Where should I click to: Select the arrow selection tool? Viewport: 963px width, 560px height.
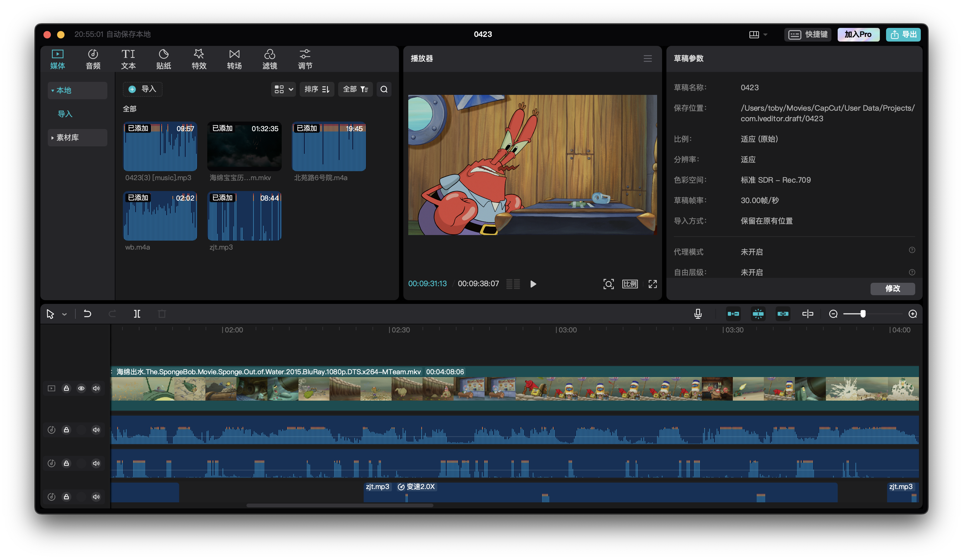point(50,314)
